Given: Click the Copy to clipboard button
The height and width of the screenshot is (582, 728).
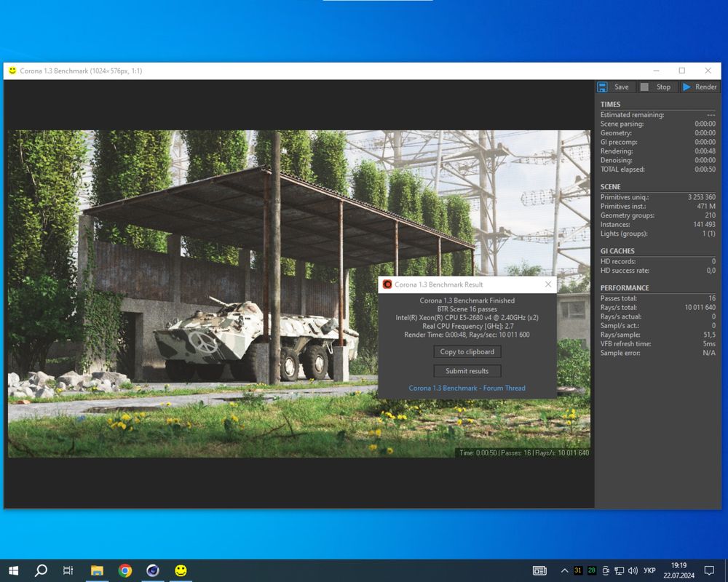Looking at the screenshot, I should [467, 352].
